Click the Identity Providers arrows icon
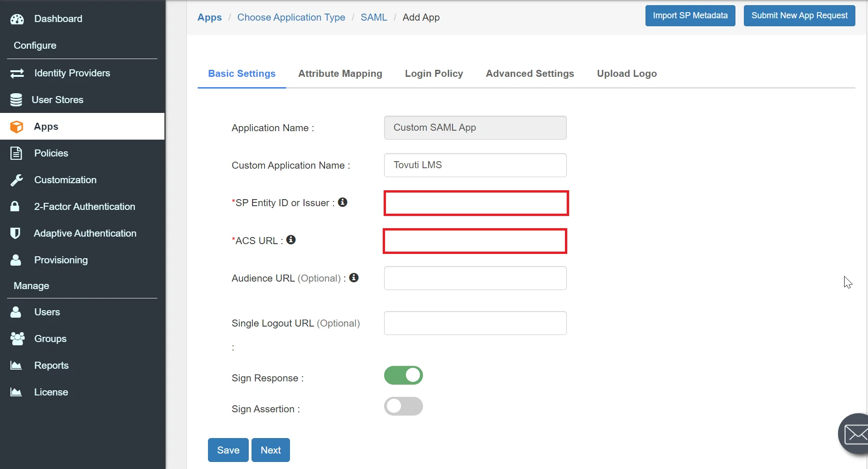The image size is (868, 469). coord(17,74)
